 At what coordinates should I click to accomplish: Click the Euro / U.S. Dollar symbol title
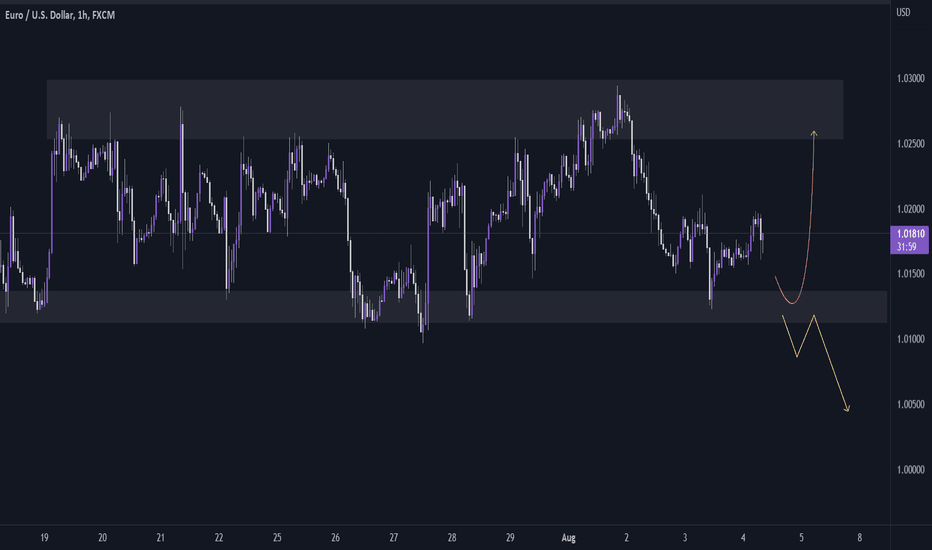(x=39, y=15)
